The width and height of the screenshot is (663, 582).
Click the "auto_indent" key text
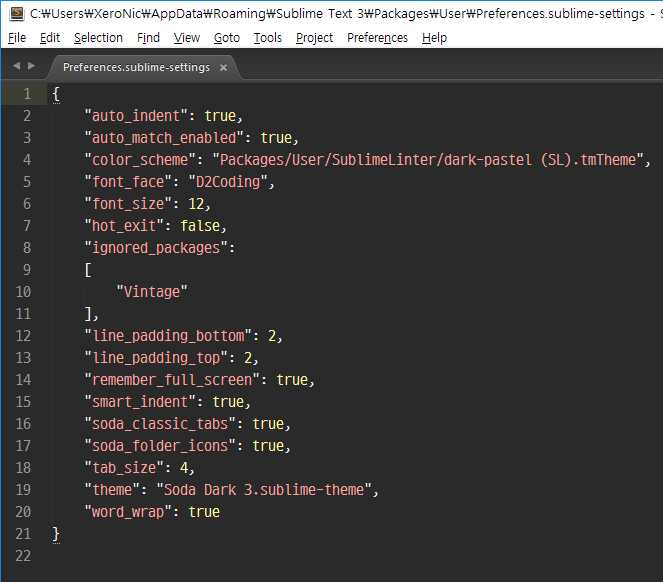136,116
